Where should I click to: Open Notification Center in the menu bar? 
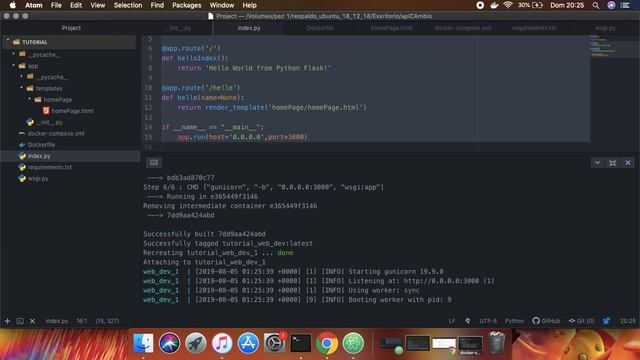tap(625, 5)
